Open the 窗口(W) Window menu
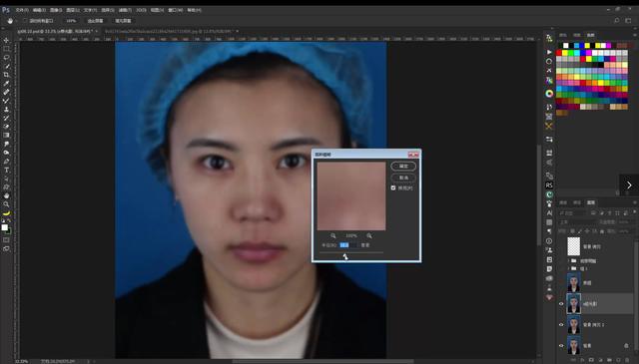Image resolution: width=639 pixels, height=364 pixels. [177, 10]
